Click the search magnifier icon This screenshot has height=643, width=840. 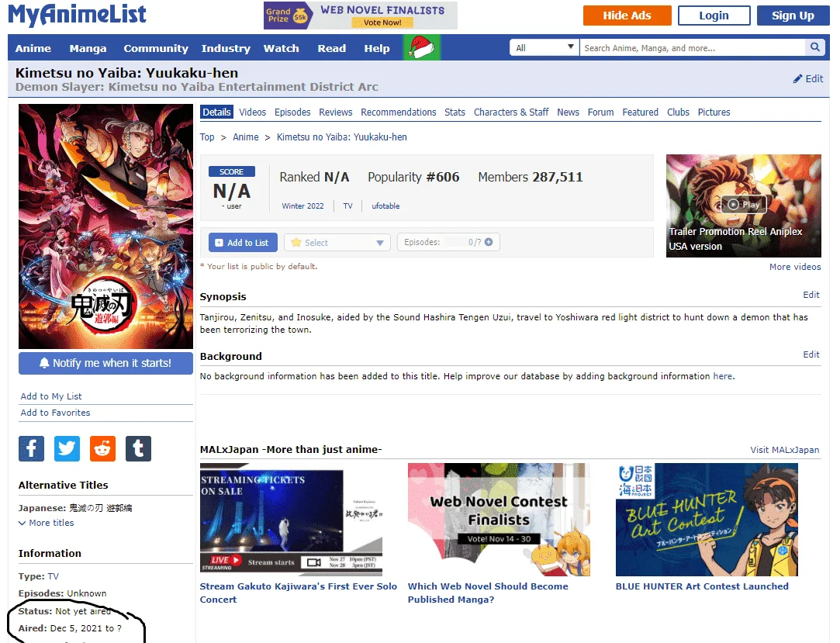[815, 47]
